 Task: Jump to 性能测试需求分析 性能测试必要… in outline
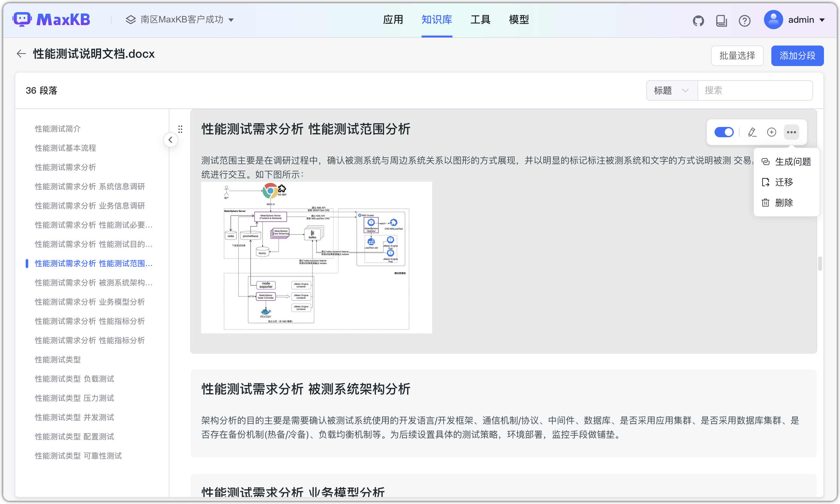point(93,225)
